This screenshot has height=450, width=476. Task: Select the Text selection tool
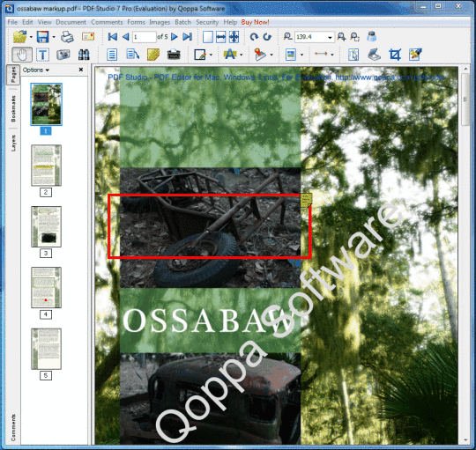[x=43, y=55]
